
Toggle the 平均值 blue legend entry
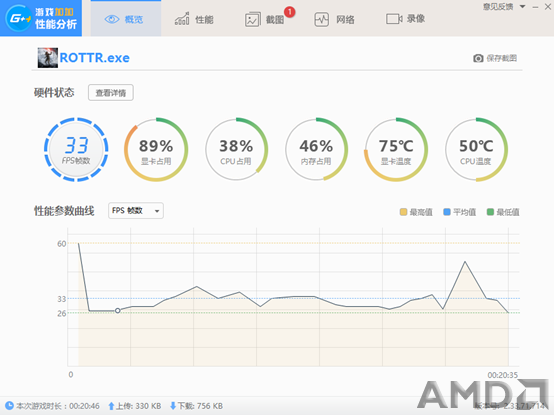(x=459, y=212)
